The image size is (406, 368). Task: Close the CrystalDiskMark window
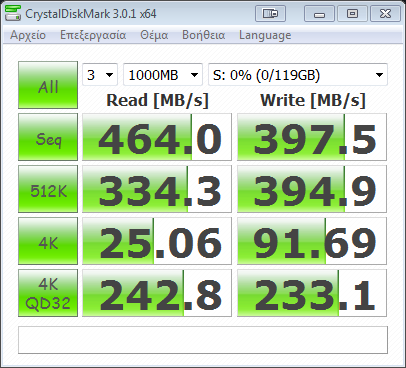pyautogui.click(x=385, y=14)
